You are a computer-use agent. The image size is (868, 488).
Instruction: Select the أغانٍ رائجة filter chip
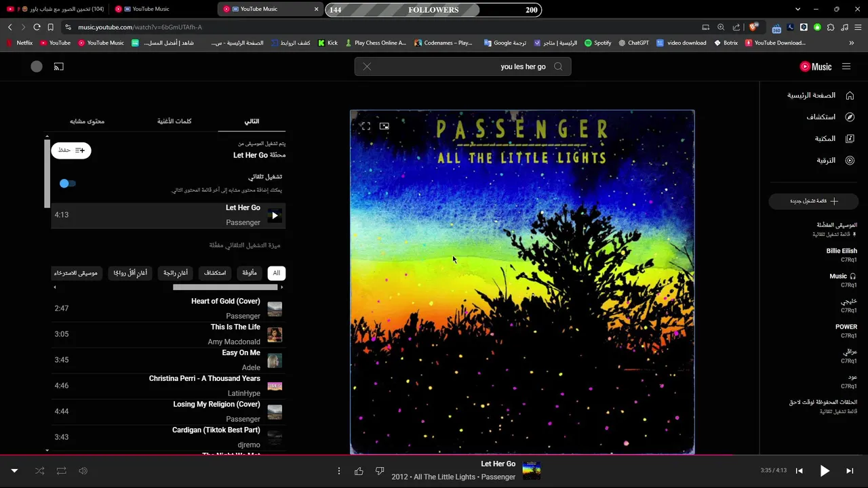coord(176,273)
